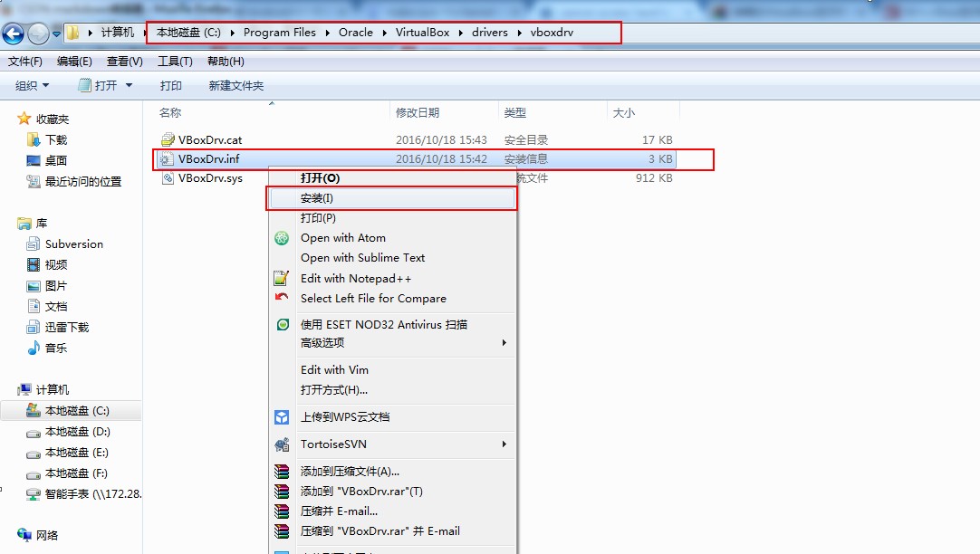This screenshot has width=980, height=554.
Task: Choose 添加到压缩文件(A)...
Action: [x=392, y=472]
